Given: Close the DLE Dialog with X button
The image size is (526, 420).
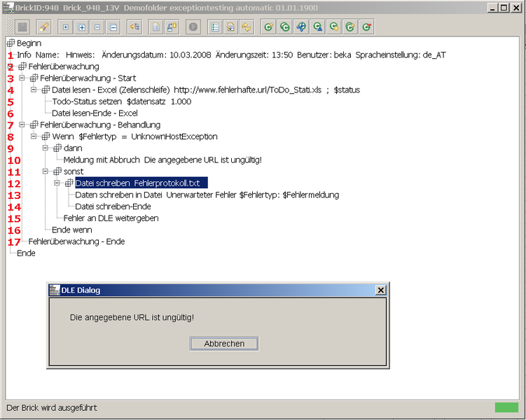Looking at the screenshot, I should 380,290.
